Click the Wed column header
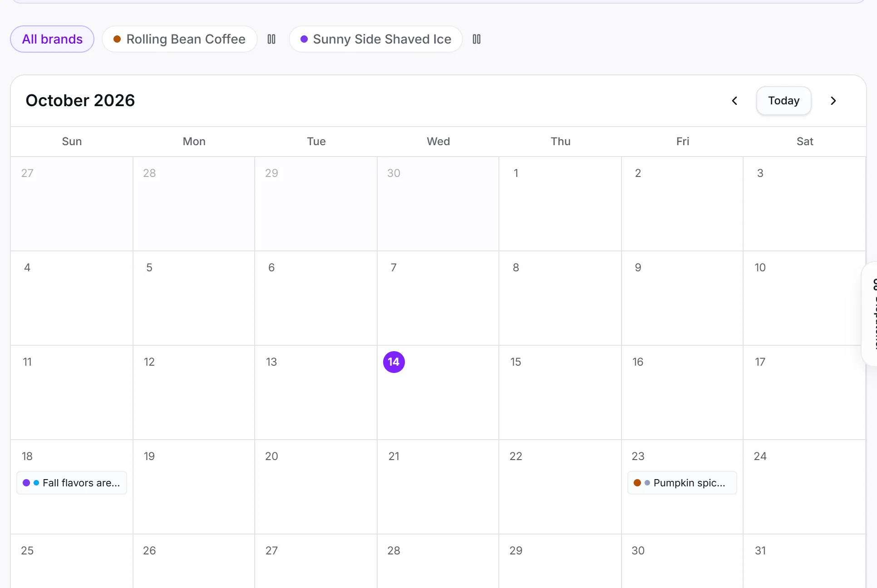The width and height of the screenshot is (877, 588). pos(438,142)
